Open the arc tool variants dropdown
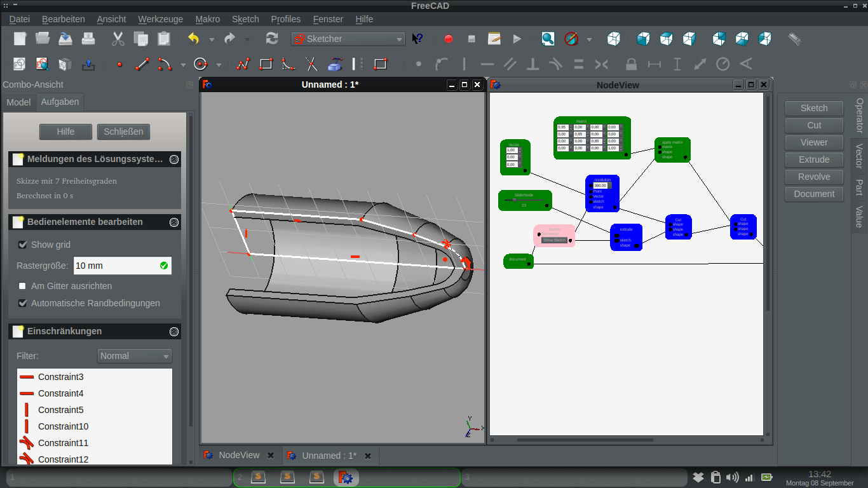Viewport: 868px width, 488px height. [x=183, y=65]
